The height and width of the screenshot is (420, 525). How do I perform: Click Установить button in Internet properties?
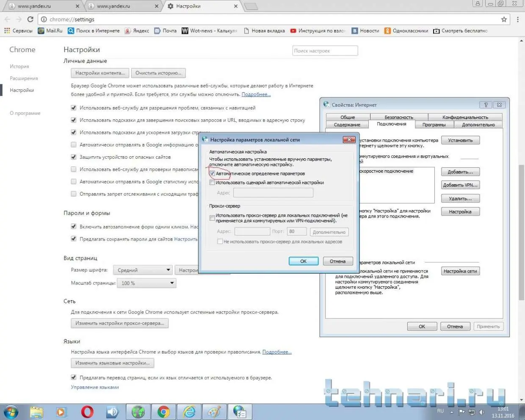click(x=460, y=140)
